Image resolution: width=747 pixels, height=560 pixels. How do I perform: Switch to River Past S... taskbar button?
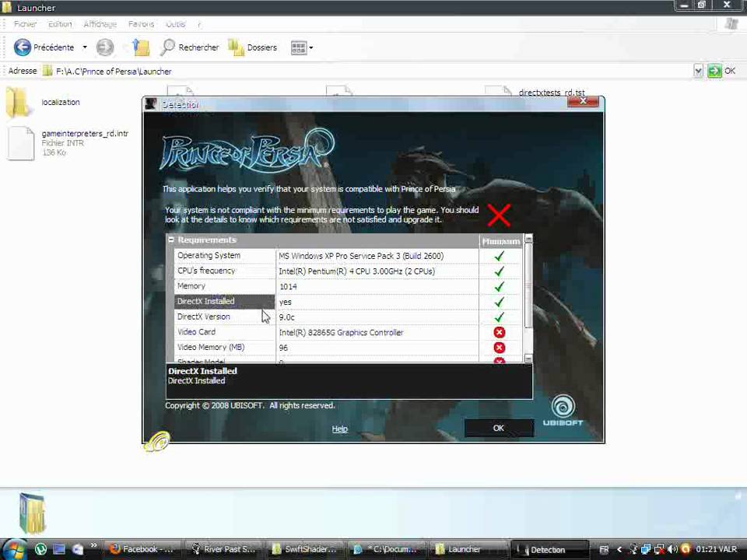click(x=224, y=549)
